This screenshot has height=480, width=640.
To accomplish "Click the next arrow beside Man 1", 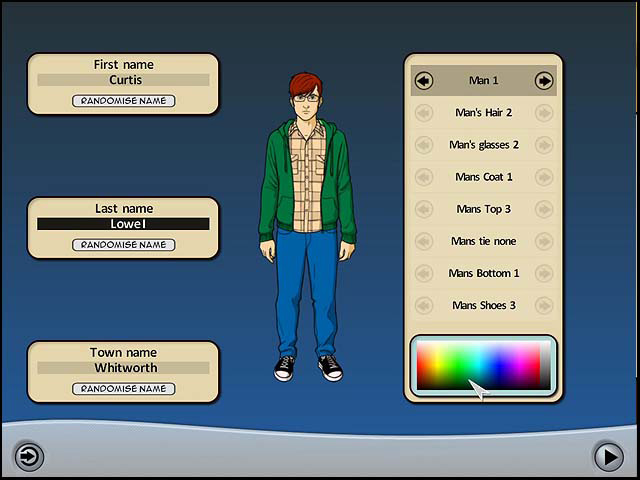I will point(544,80).
